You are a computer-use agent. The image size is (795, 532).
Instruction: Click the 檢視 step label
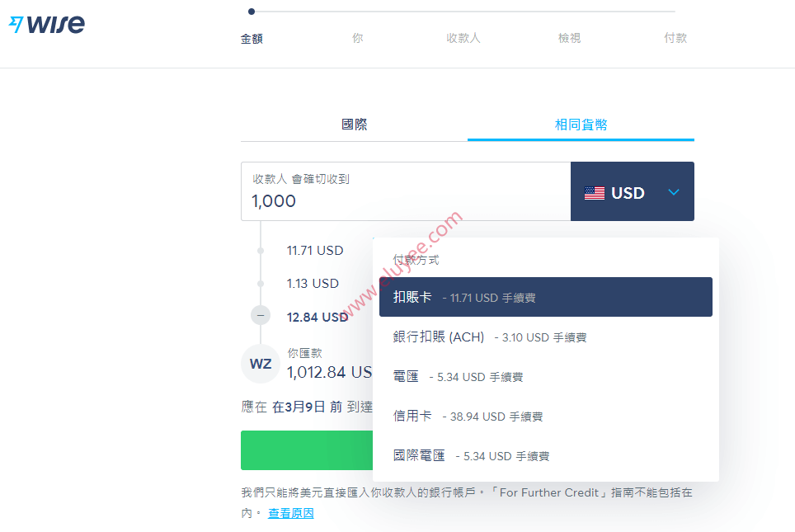click(x=568, y=37)
